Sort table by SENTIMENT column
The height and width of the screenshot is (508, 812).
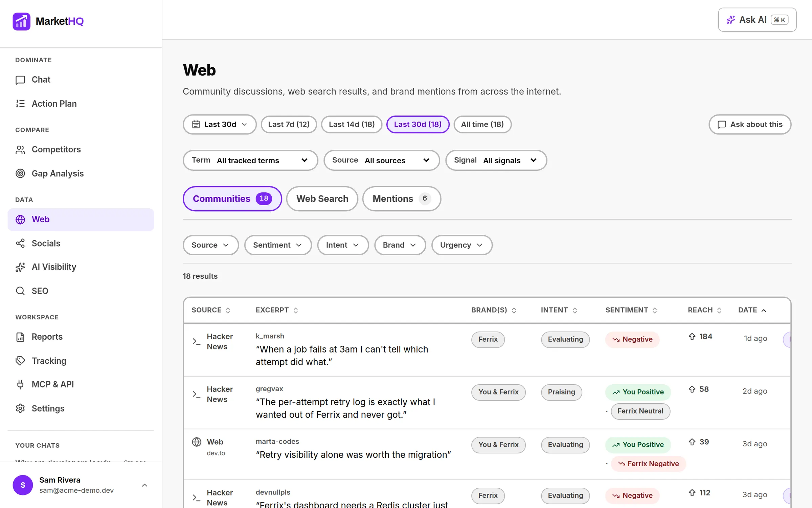point(631,310)
